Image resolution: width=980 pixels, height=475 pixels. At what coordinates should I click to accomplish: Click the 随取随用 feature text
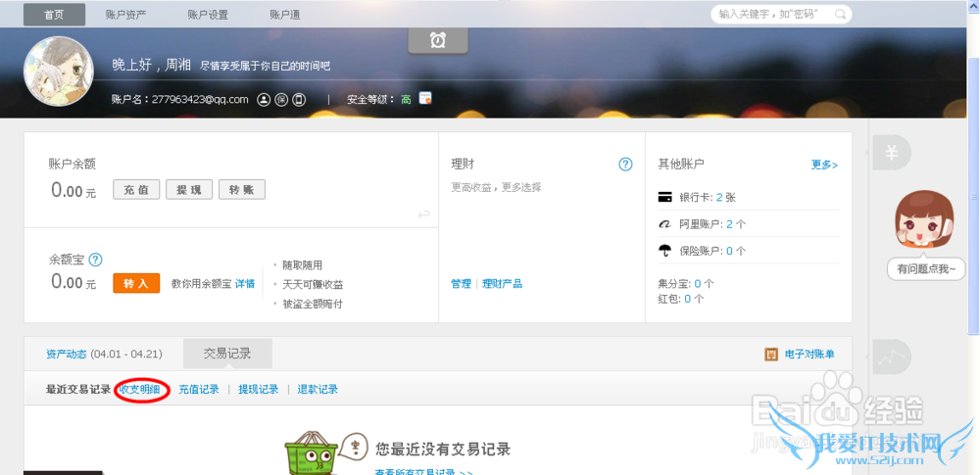(303, 265)
